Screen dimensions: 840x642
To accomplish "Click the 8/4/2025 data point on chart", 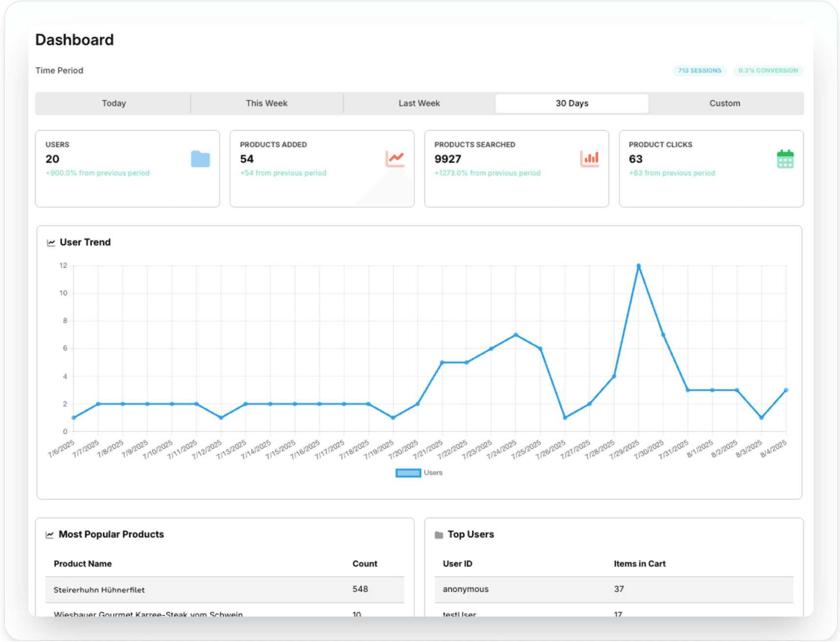I will [x=786, y=390].
